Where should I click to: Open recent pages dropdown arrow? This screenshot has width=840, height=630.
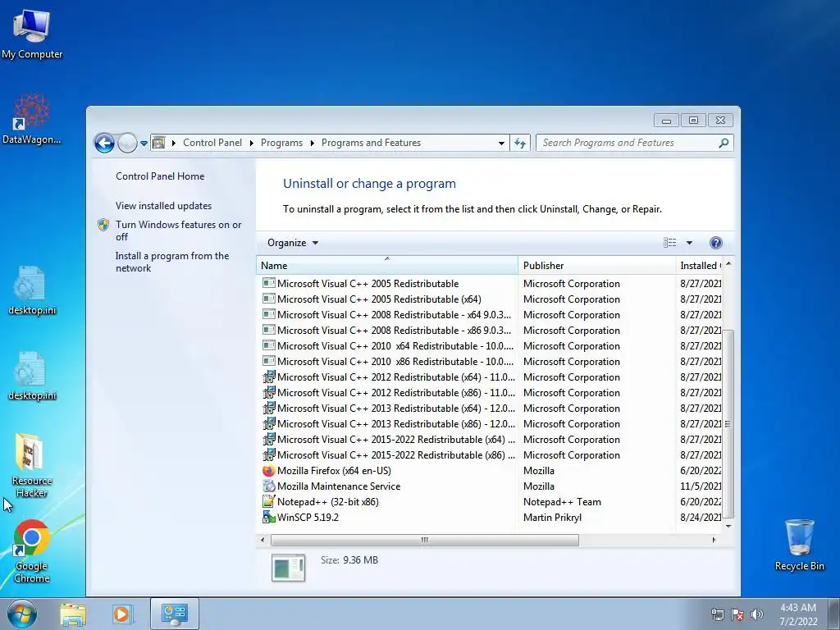(x=144, y=143)
